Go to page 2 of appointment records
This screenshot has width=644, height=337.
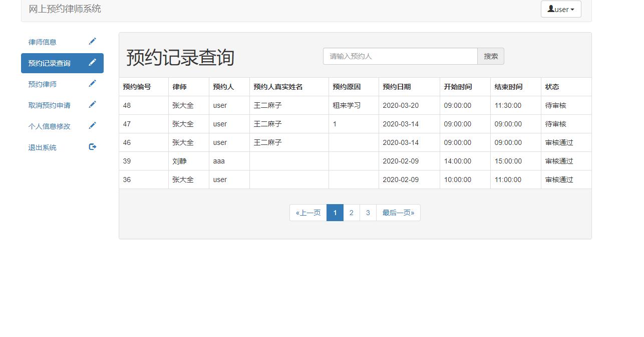[352, 212]
